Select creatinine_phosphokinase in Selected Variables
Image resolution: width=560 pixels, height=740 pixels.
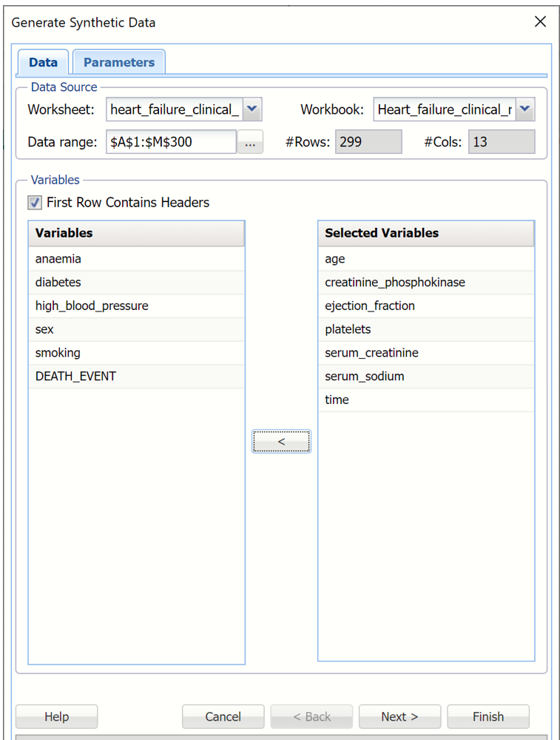(394, 282)
